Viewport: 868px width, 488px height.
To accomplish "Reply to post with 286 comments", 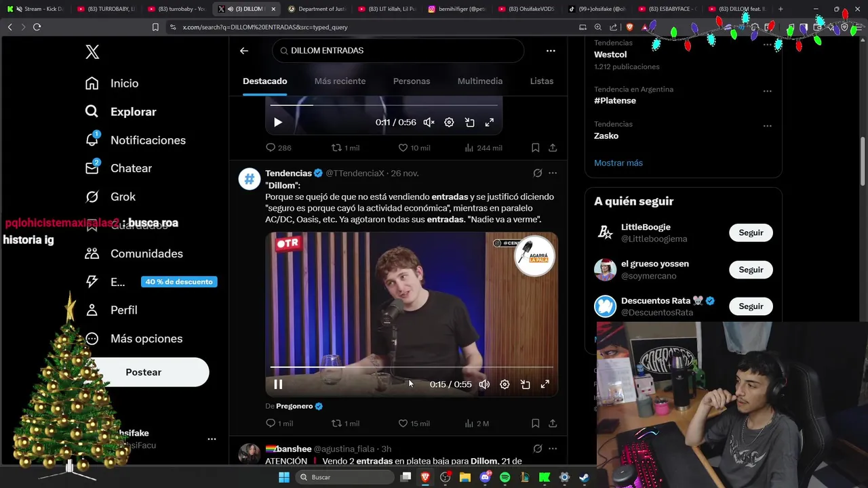I will [278, 148].
